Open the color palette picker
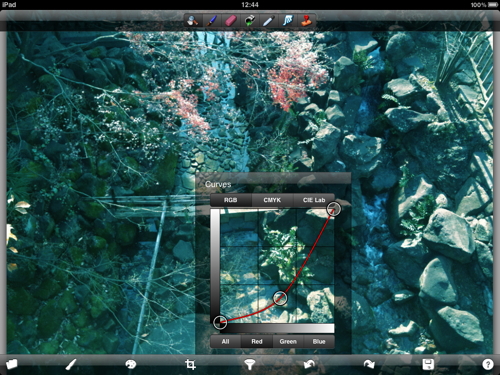 click(x=130, y=364)
